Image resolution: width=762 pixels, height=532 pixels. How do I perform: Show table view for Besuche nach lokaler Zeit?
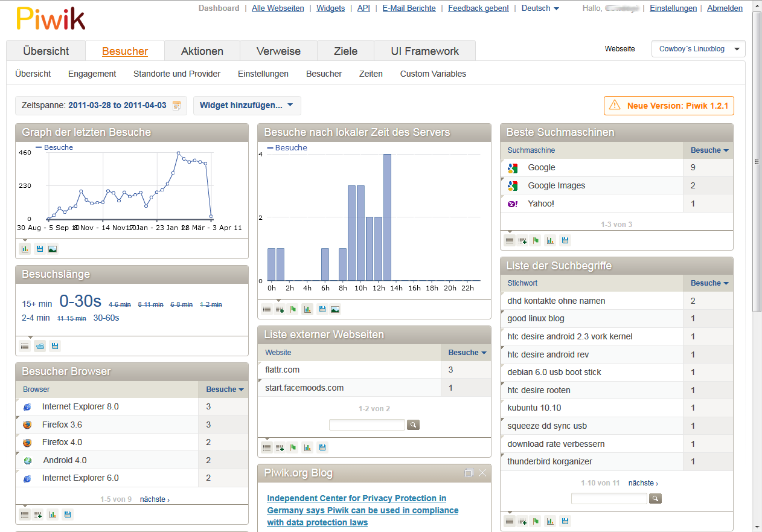[x=267, y=309]
